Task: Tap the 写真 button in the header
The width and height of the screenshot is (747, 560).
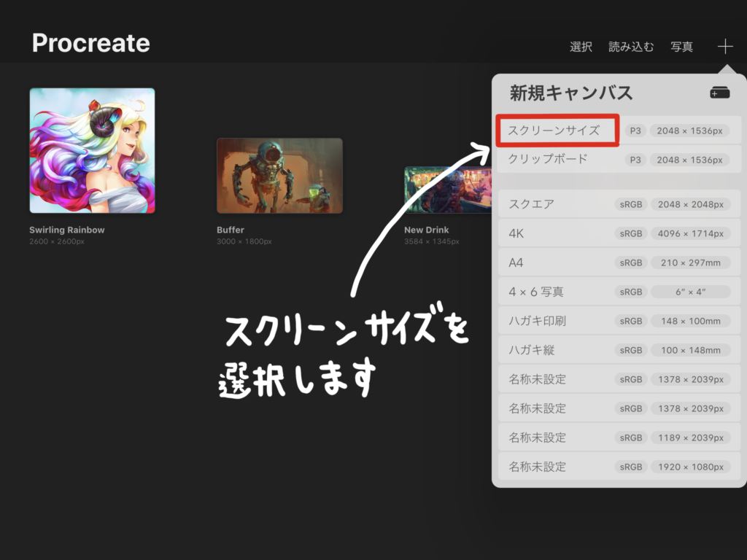Action: (x=681, y=47)
